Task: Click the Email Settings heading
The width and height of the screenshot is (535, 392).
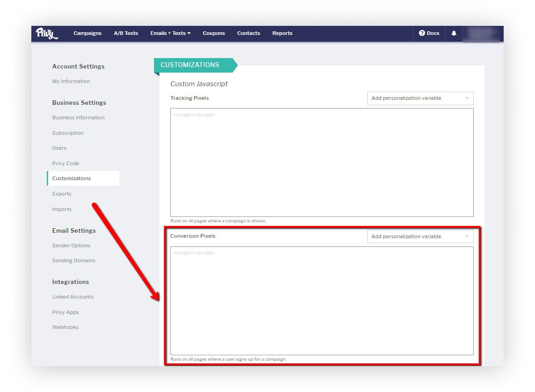Action: (74, 231)
